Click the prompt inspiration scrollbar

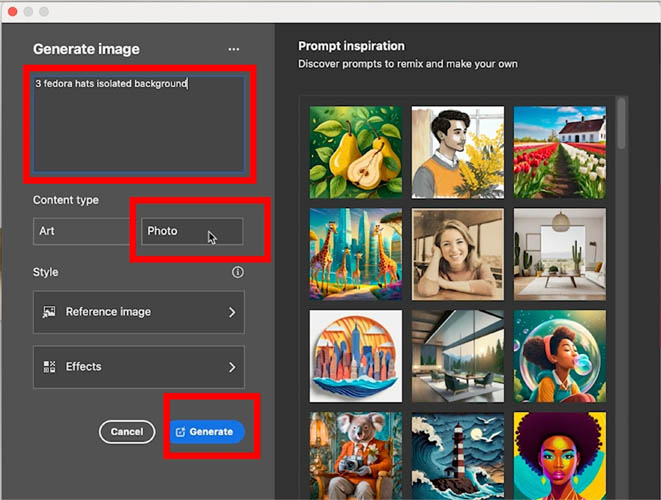tap(621, 123)
